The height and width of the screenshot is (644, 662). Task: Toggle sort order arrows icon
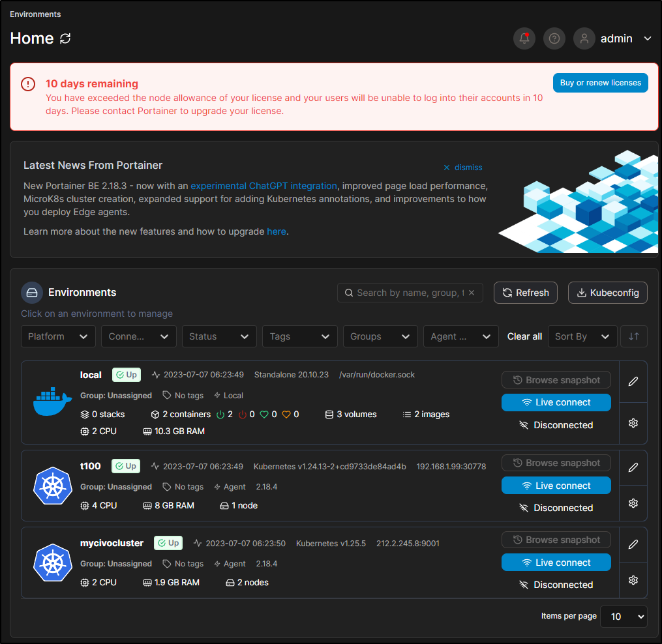pyautogui.click(x=634, y=336)
